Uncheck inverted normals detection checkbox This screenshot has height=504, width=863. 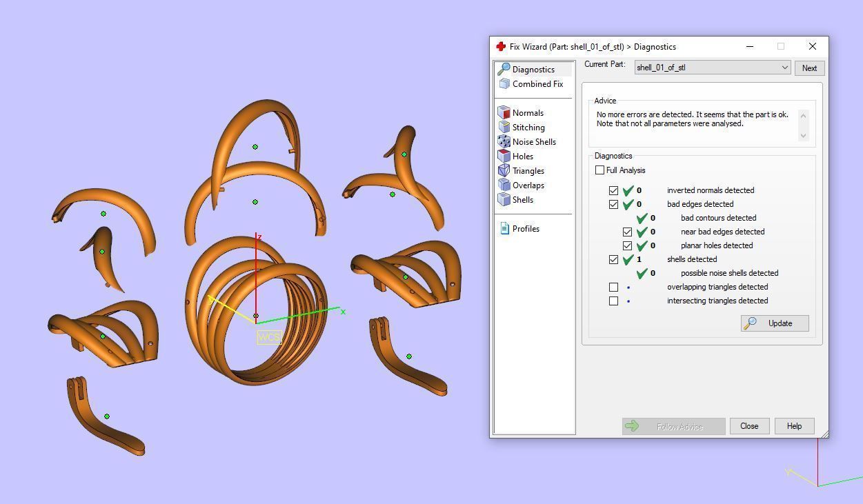(x=613, y=190)
